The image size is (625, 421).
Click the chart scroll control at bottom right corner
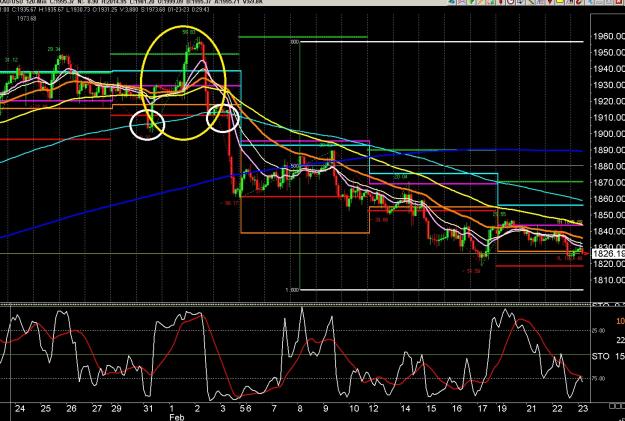point(617,406)
